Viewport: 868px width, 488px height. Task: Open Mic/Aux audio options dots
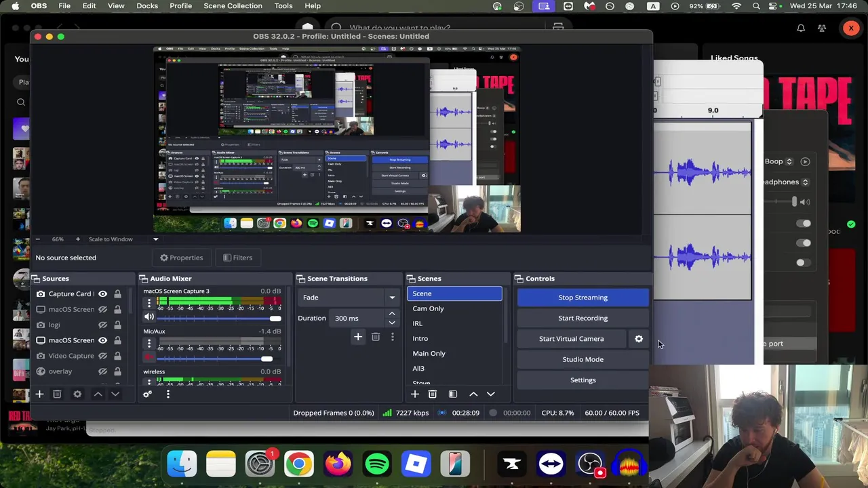coord(149,343)
